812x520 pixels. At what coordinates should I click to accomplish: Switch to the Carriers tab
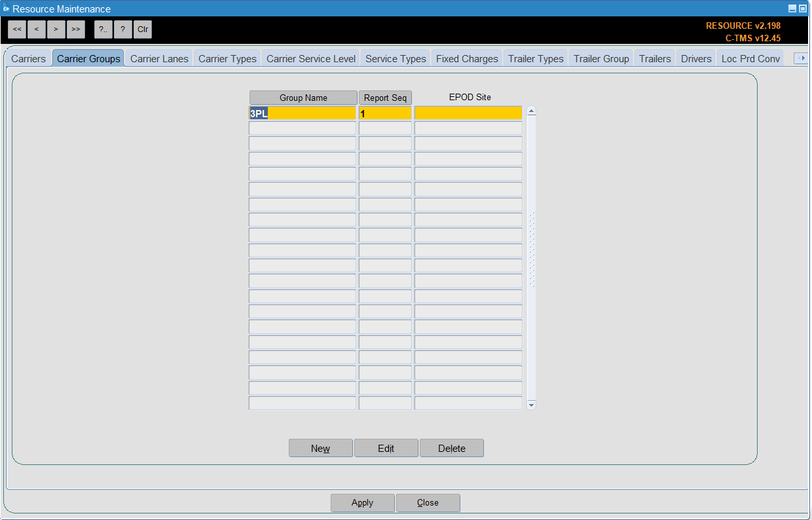[28, 58]
